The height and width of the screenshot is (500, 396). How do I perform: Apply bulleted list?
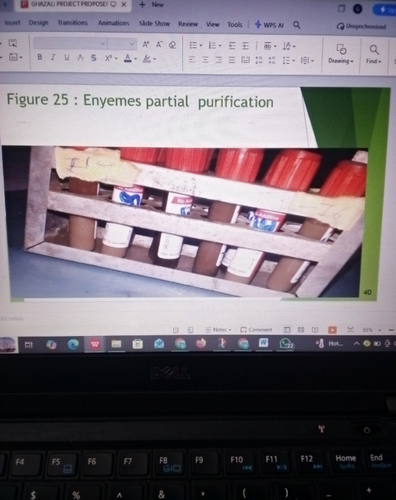pos(193,45)
